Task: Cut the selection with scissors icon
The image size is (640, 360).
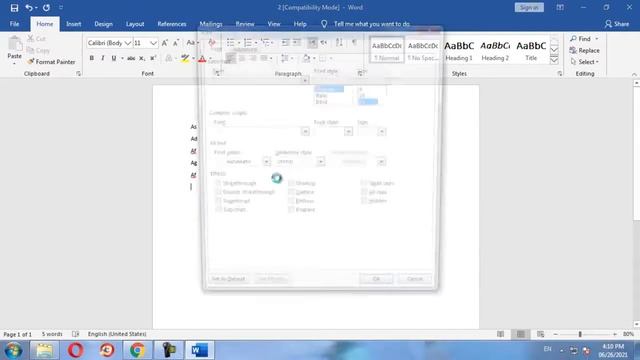Action: [31, 38]
